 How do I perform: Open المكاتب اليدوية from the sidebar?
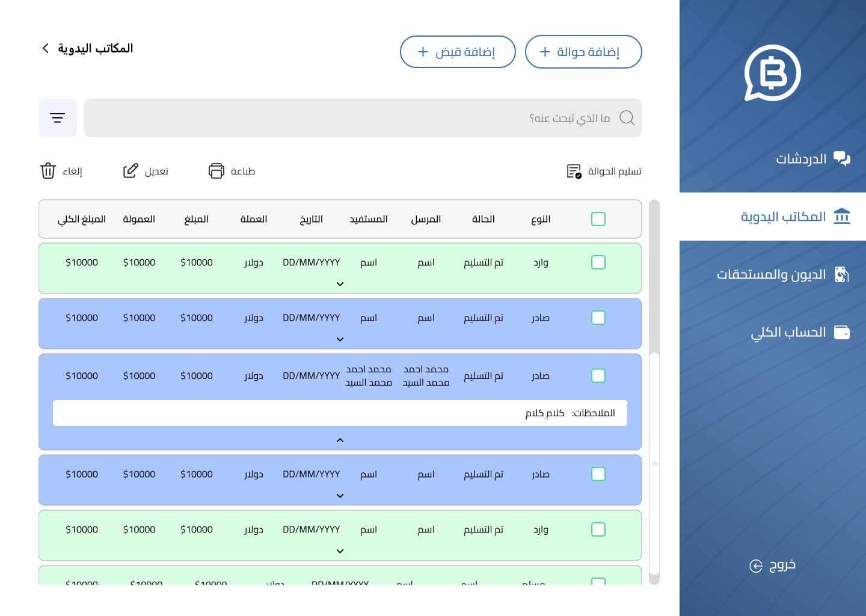784,217
